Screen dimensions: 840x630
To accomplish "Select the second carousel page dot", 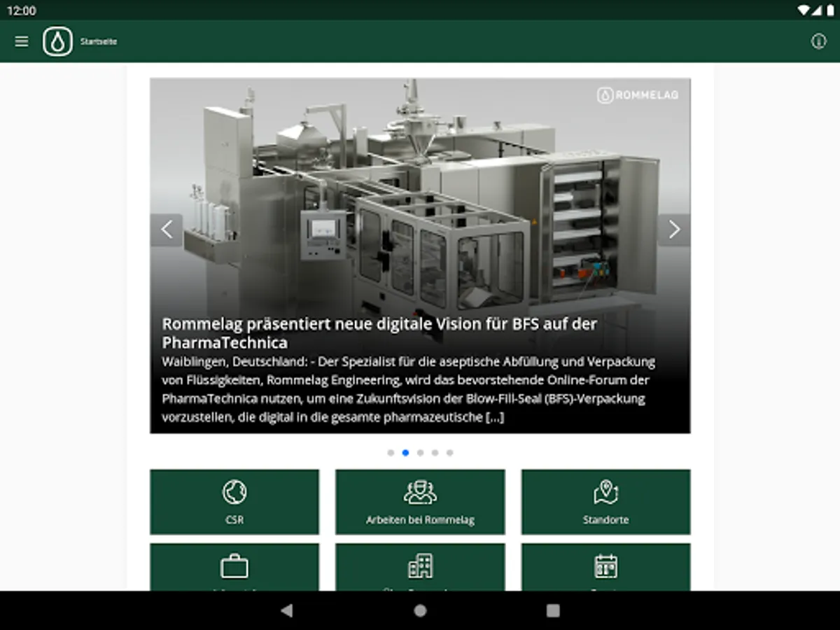I will click(405, 453).
